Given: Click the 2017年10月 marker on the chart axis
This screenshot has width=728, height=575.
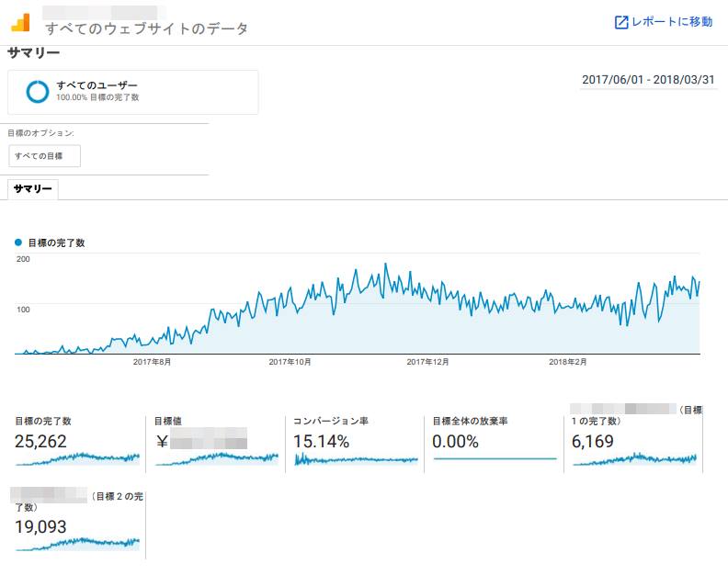Looking at the screenshot, I should pos(290,362).
